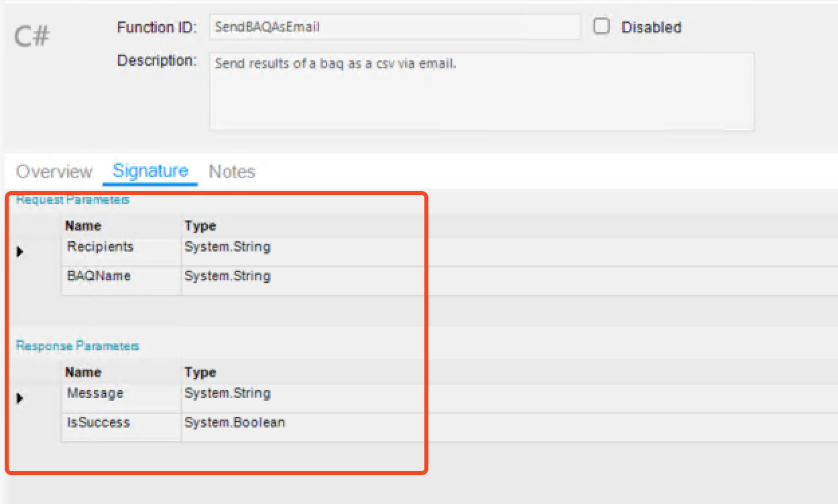Click the Response Parameters section label

[x=78, y=346]
